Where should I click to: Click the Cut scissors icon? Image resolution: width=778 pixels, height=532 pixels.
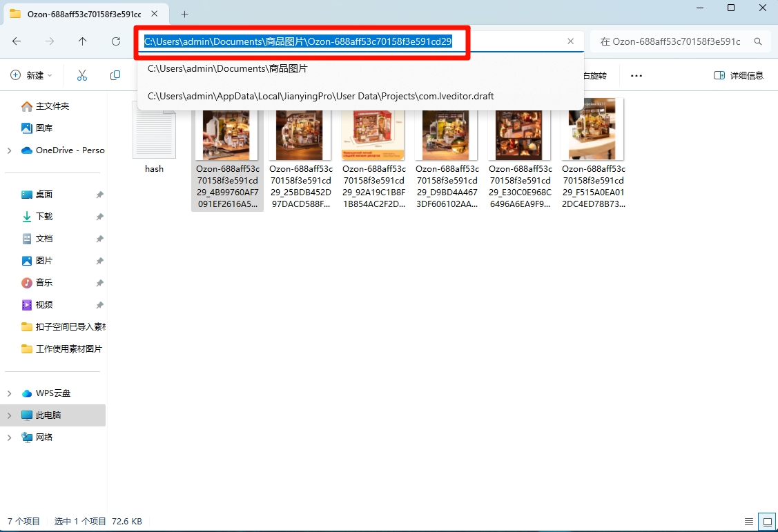pyautogui.click(x=82, y=75)
